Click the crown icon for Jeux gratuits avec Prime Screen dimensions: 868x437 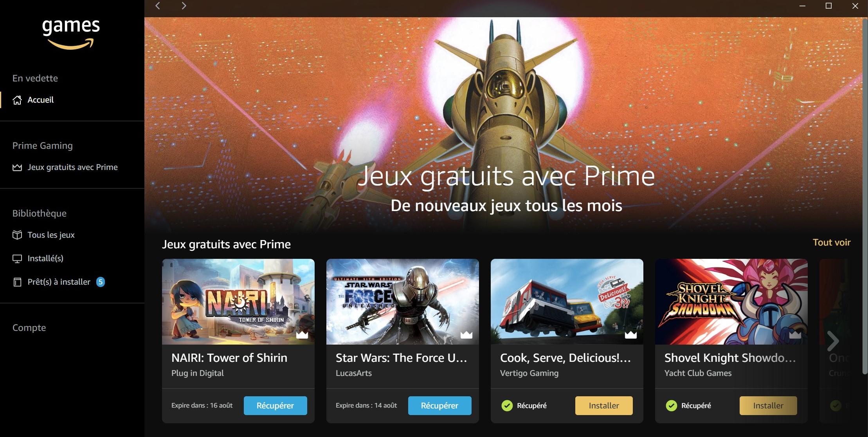[x=17, y=168]
